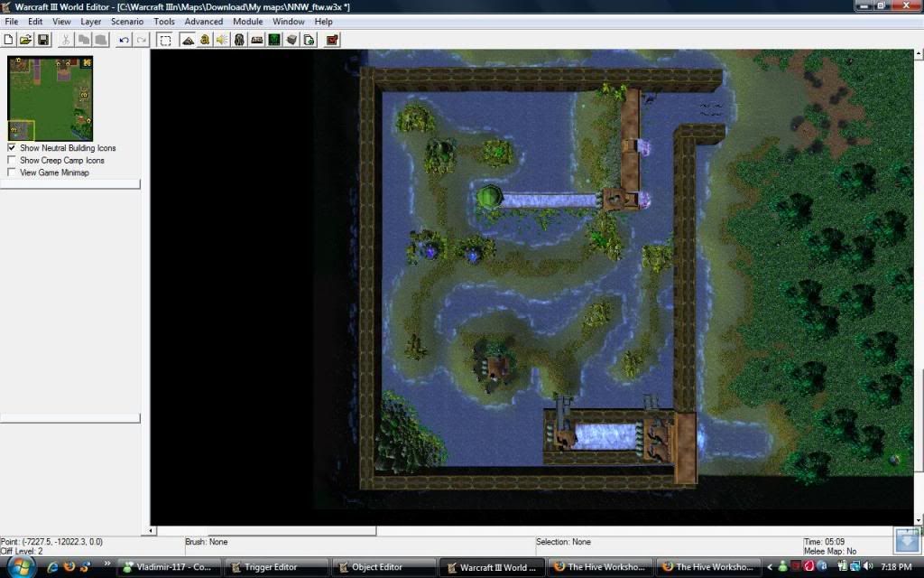
Task: Click the horizontal scrollbar left arrow
Action: pos(151,530)
